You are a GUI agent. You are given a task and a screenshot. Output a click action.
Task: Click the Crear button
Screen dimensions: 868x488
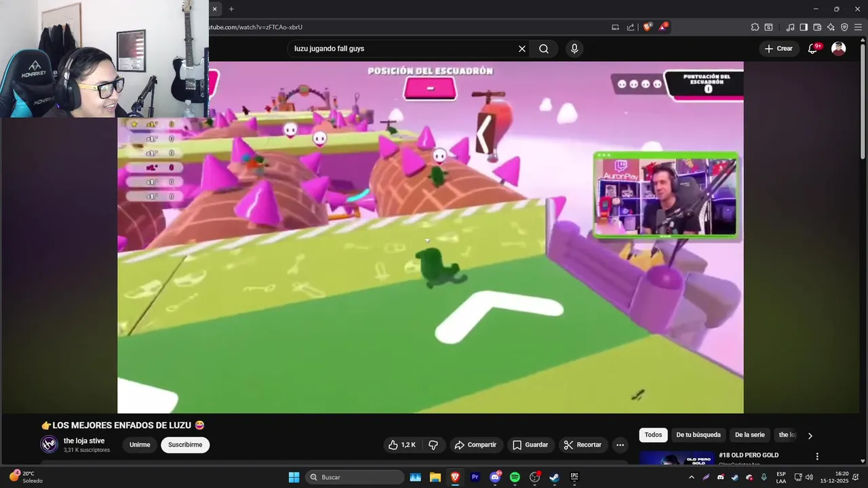click(x=778, y=49)
